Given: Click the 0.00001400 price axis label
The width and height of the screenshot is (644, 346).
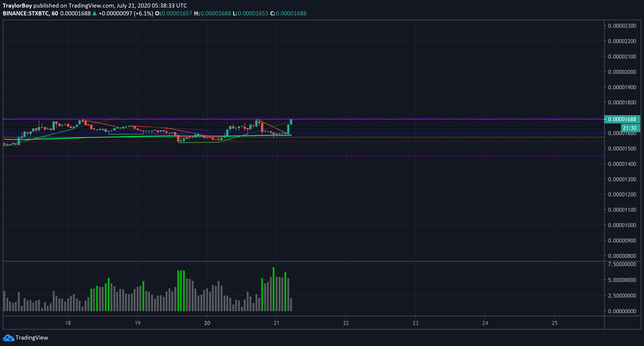Looking at the screenshot, I should pos(622,164).
